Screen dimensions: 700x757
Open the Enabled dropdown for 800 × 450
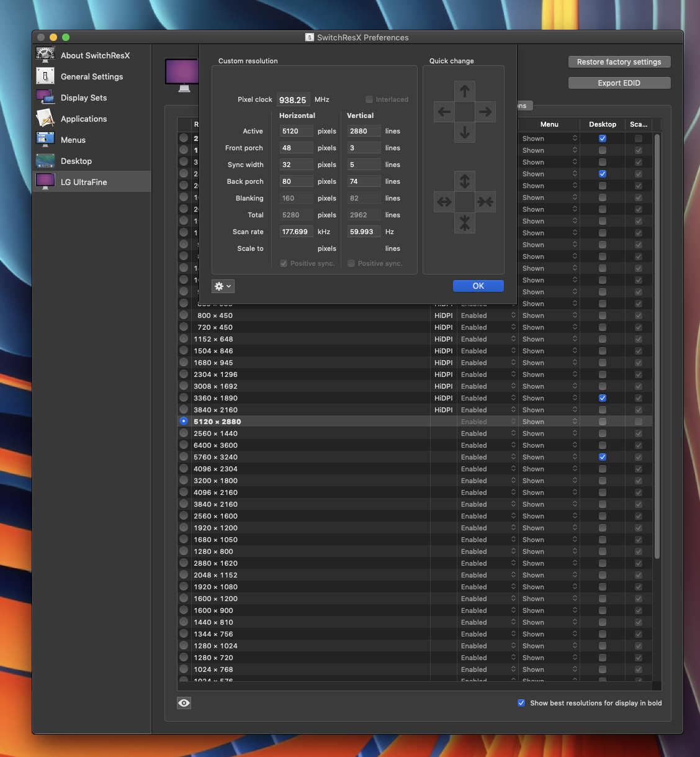coord(488,315)
